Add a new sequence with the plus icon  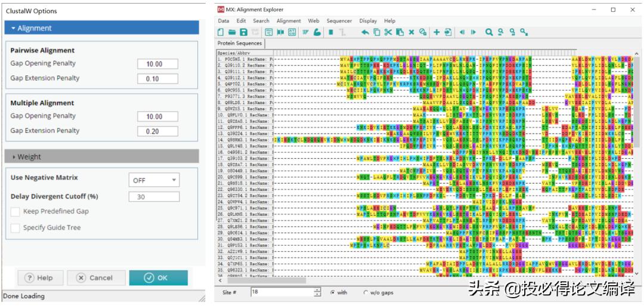coord(436,32)
